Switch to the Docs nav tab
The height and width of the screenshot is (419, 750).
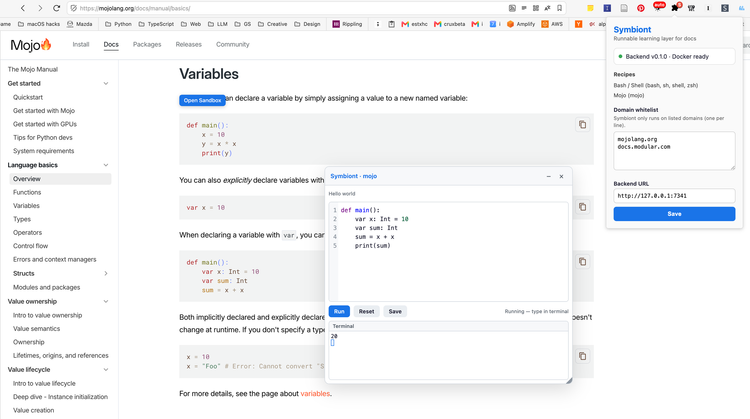[x=111, y=44]
